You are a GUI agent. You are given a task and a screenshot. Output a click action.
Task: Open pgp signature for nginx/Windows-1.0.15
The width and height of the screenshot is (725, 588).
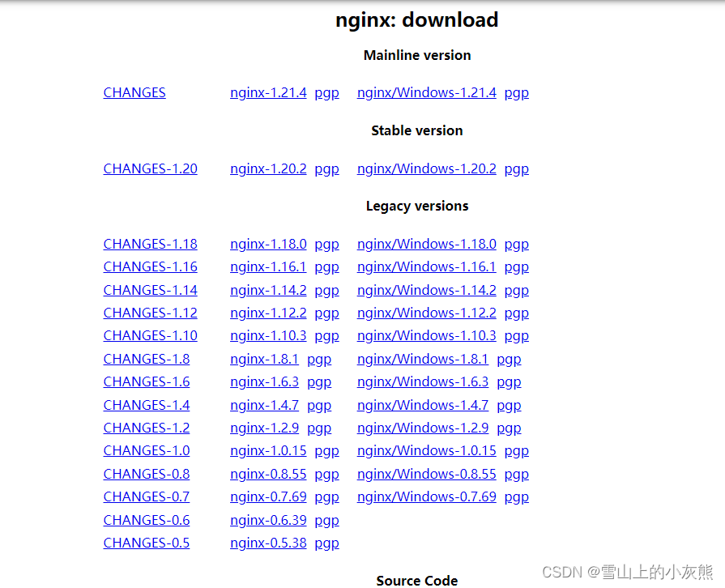point(517,451)
